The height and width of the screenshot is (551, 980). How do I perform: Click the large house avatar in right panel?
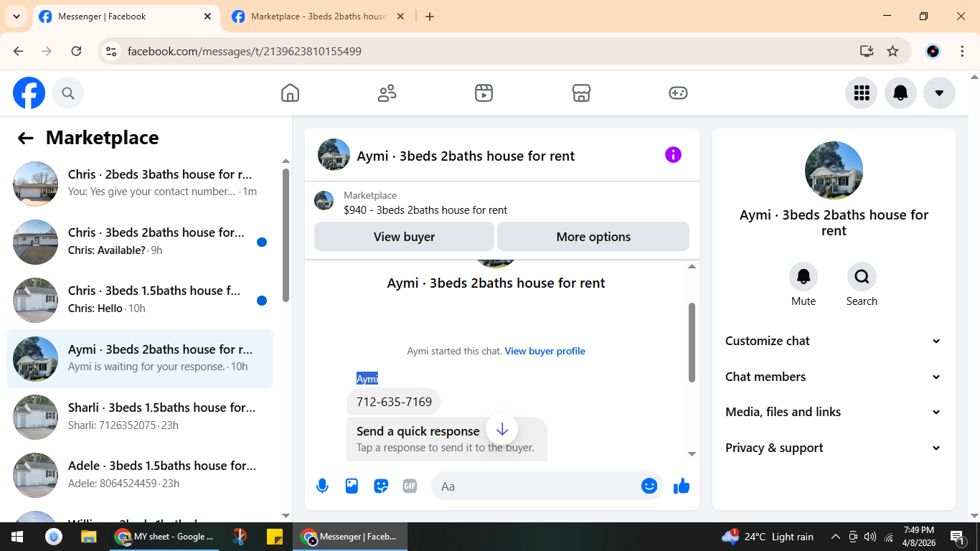click(x=834, y=170)
